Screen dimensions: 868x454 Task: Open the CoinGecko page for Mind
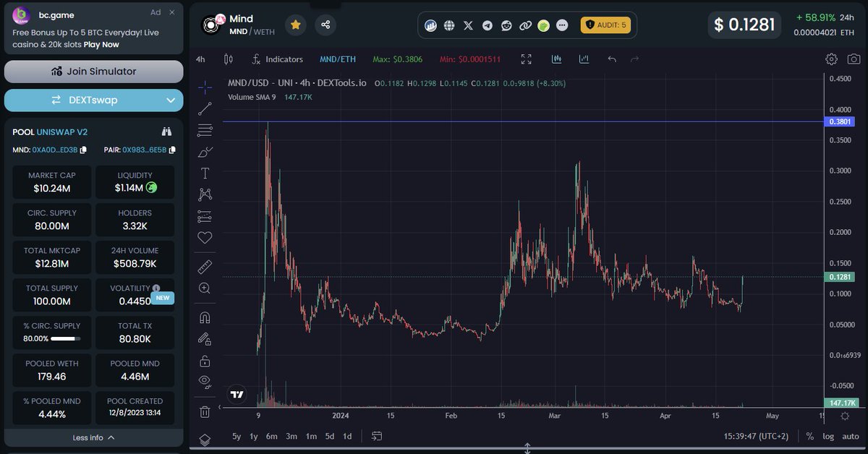tap(543, 25)
